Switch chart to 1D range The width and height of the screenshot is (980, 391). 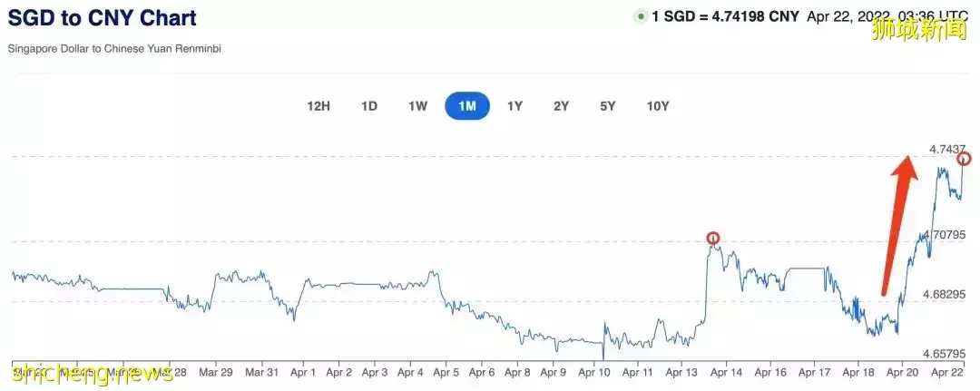369,106
